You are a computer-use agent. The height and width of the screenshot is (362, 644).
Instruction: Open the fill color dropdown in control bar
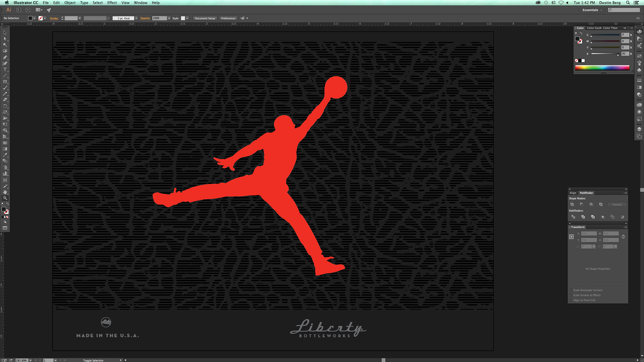point(35,18)
